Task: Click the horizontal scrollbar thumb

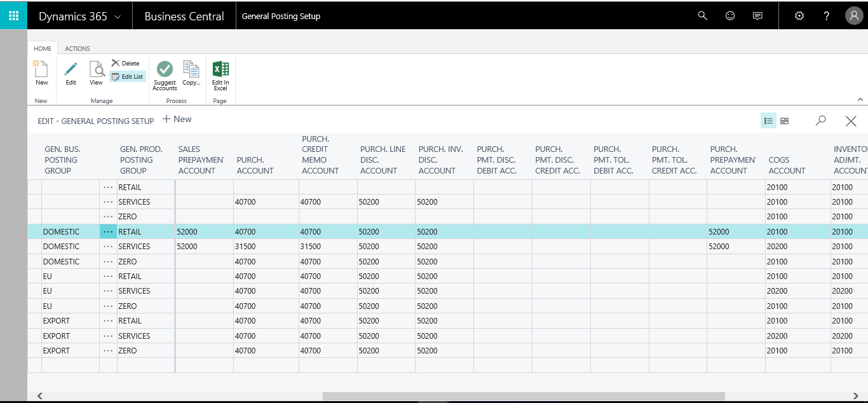Action: (x=524, y=396)
